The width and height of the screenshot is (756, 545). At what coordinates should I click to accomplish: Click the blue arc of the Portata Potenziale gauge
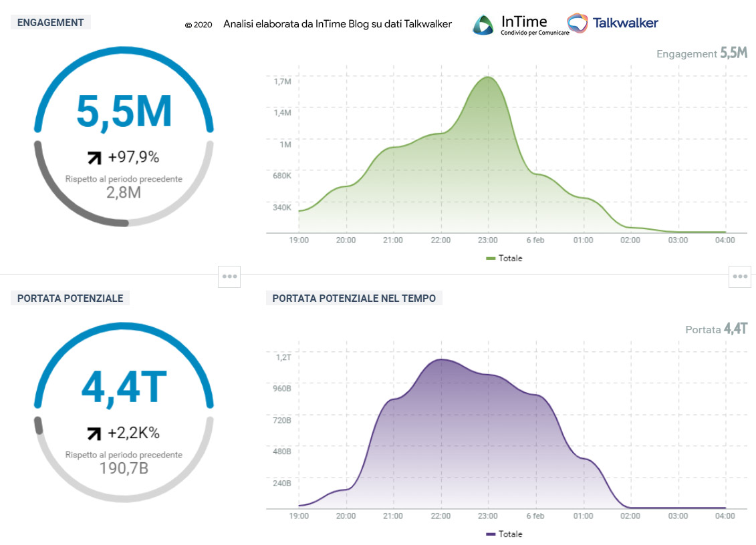(x=124, y=326)
